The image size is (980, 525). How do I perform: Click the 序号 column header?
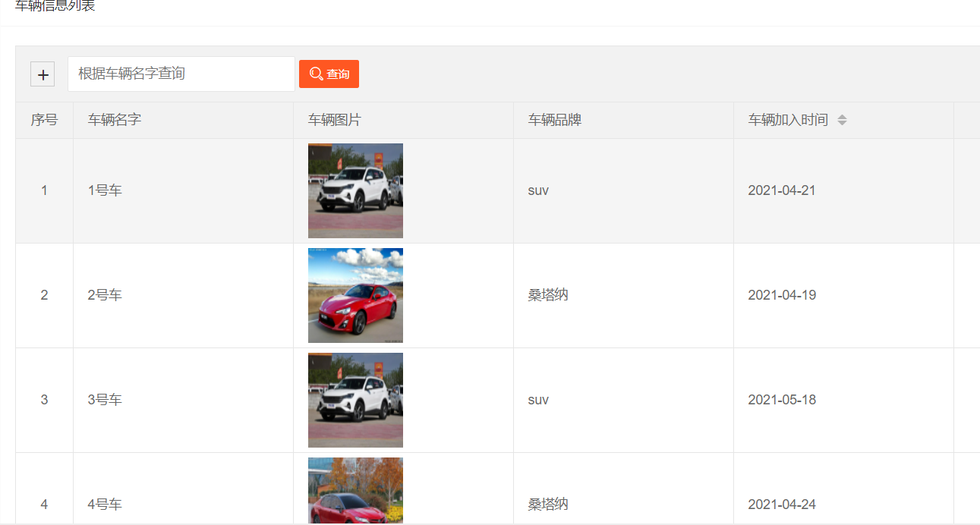pos(43,119)
